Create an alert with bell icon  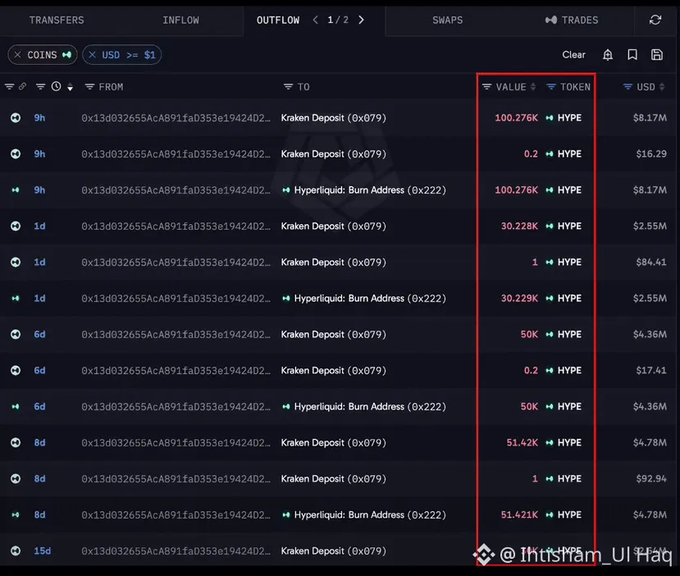click(608, 55)
